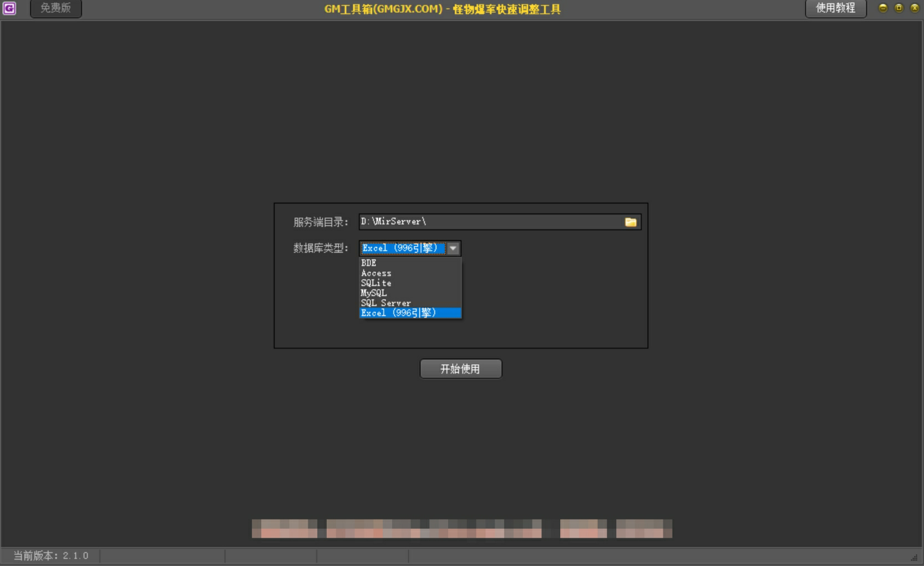
Task: Click the 数据库类型 label
Action: [x=321, y=248]
